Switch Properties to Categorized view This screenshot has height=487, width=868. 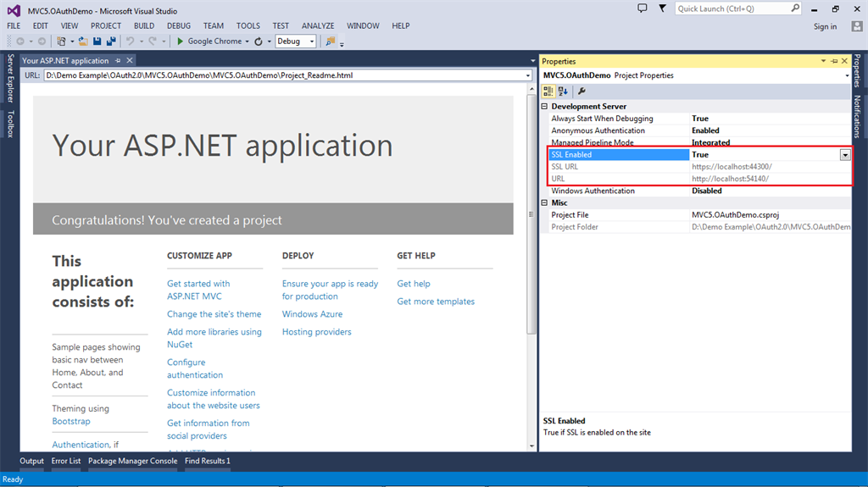tap(548, 91)
